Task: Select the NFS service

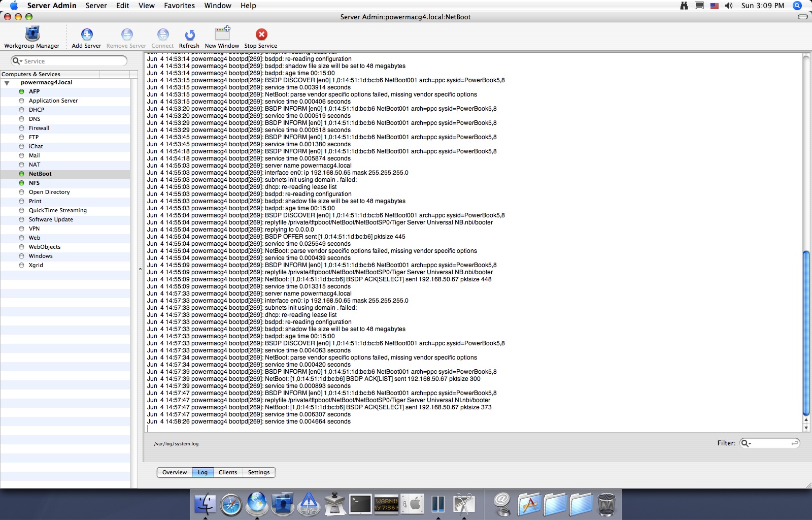Action: 65,183
